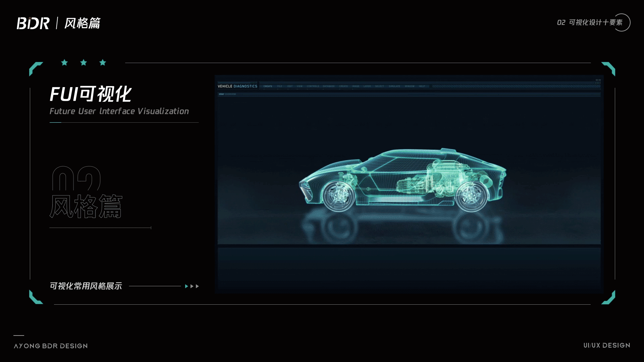The width and height of the screenshot is (644, 362).
Task: Click the '02 可视化设计十要素' header text
Action: (x=590, y=22)
